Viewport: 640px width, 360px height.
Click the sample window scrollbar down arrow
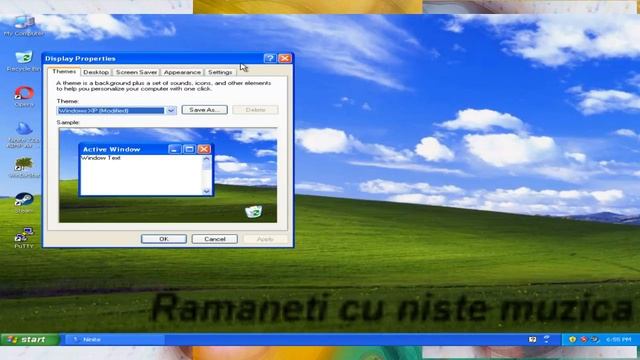click(x=207, y=191)
